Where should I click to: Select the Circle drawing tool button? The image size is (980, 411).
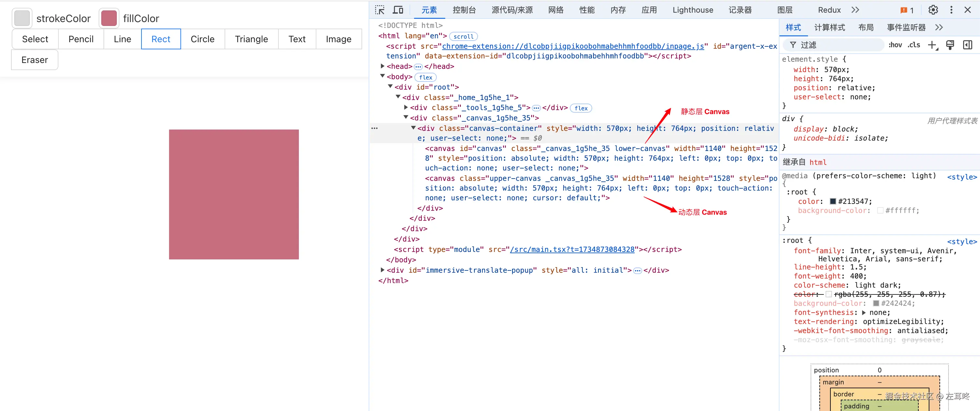pos(202,39)
